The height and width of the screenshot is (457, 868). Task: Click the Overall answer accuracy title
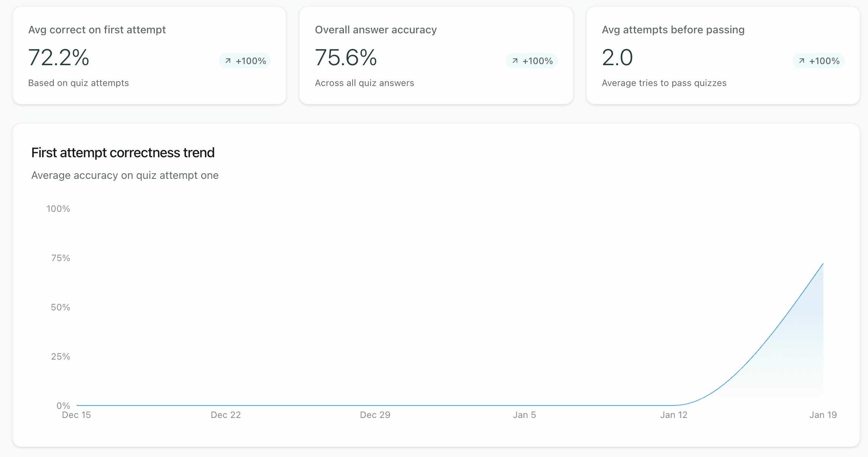coord(376,30)
